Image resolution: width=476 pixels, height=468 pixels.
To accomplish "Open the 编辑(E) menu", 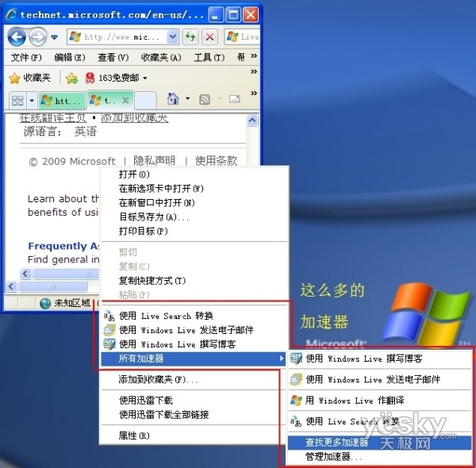I will [70, 57].
